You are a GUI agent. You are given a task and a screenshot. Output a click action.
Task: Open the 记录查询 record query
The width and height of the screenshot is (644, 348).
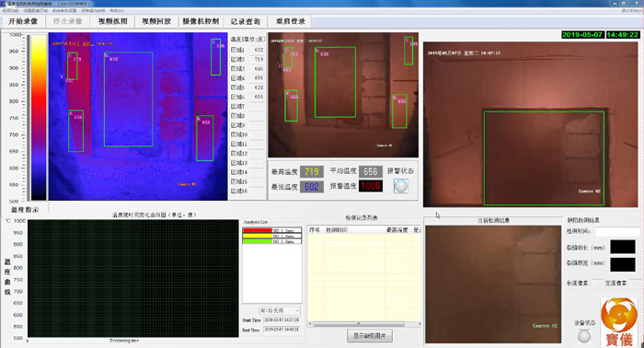(x=246, y=21)
